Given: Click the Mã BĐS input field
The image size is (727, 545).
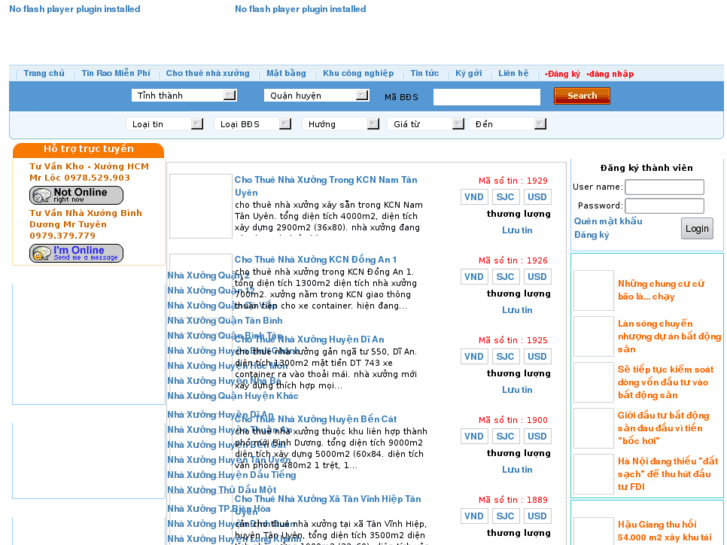Looking at the screenshot, I should (486, 97).
